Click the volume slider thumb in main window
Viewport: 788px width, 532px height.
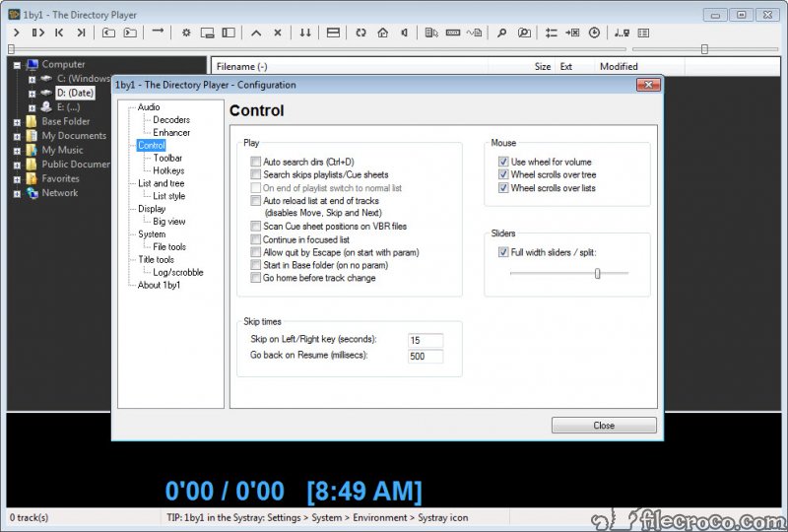[x=704, y=49]
